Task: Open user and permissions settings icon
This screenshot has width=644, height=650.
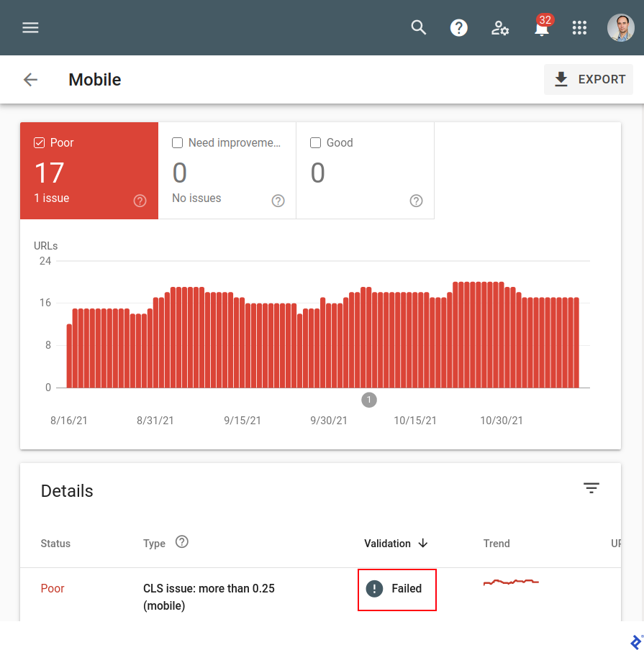Action: point(500,27)
